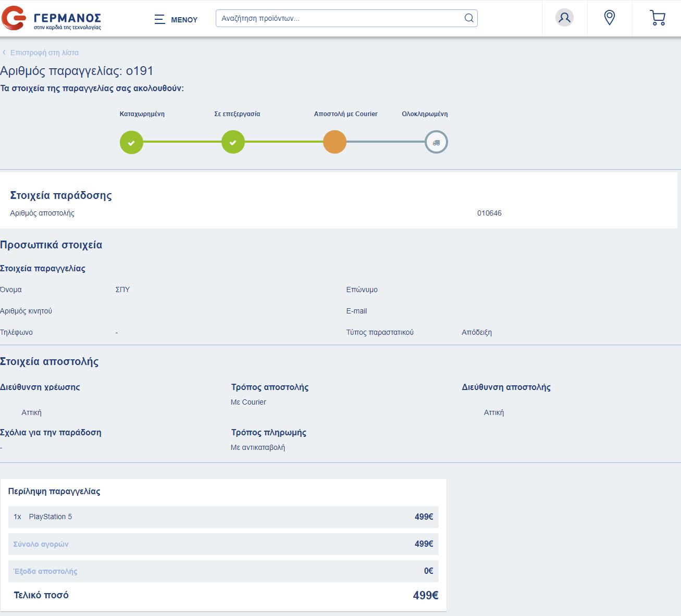Click the PlayStation 5 item row
Viewport: 681px width, 616px height.
[224, 517]
